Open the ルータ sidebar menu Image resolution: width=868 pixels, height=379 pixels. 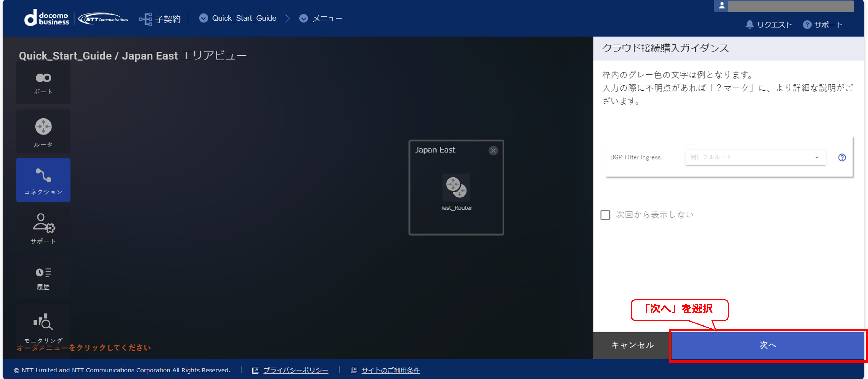pos(43,131)
